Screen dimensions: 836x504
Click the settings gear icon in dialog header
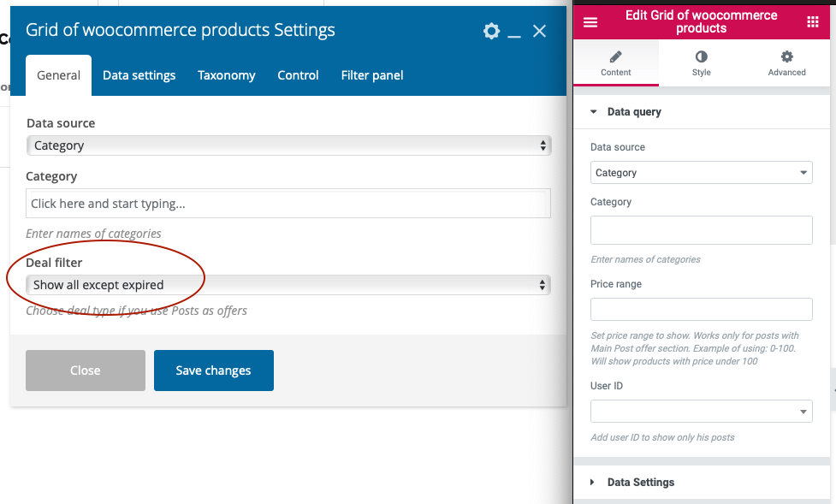[x=491, y=32]
